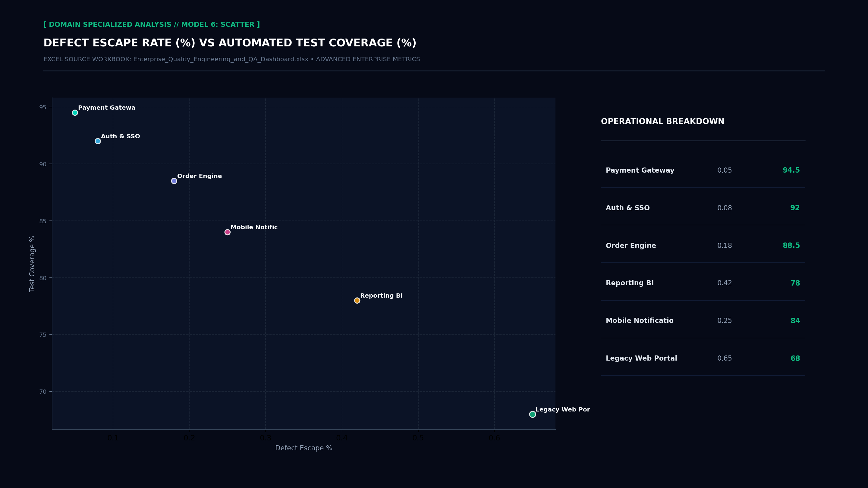Screen dimensions: 868x488
Task: Click the 'DOMAIN SPECIALIZED ANALYSIS' green tag line
Action: click(x=152, y=25)
